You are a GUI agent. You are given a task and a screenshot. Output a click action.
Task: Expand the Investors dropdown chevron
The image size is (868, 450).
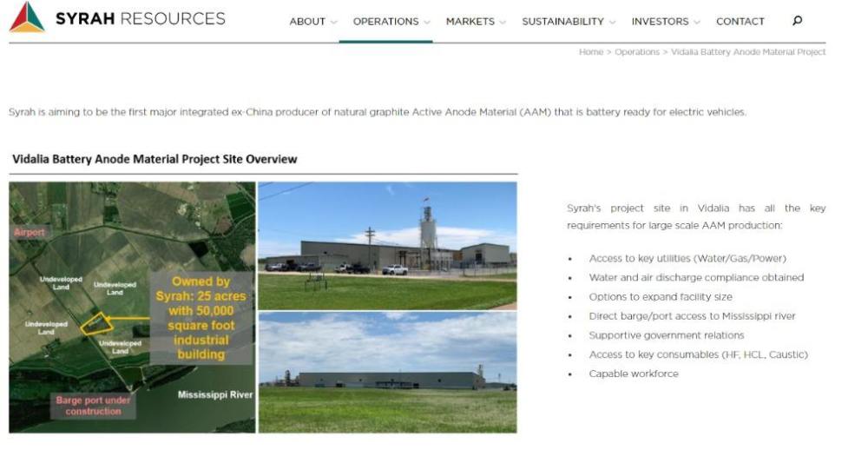[697, 23]
